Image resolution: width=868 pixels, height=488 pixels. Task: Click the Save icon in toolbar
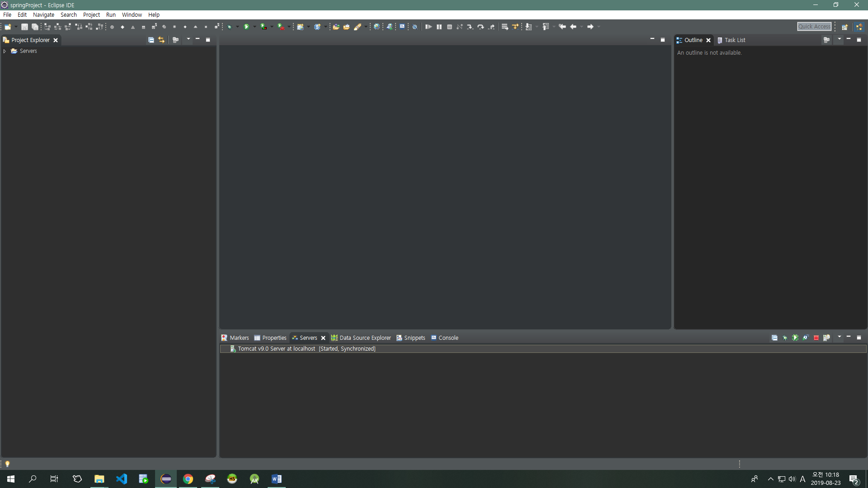pos(24,27)
